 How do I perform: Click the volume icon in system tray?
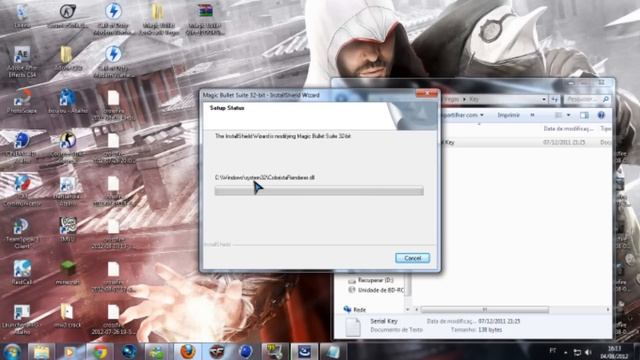coord(588,352)
